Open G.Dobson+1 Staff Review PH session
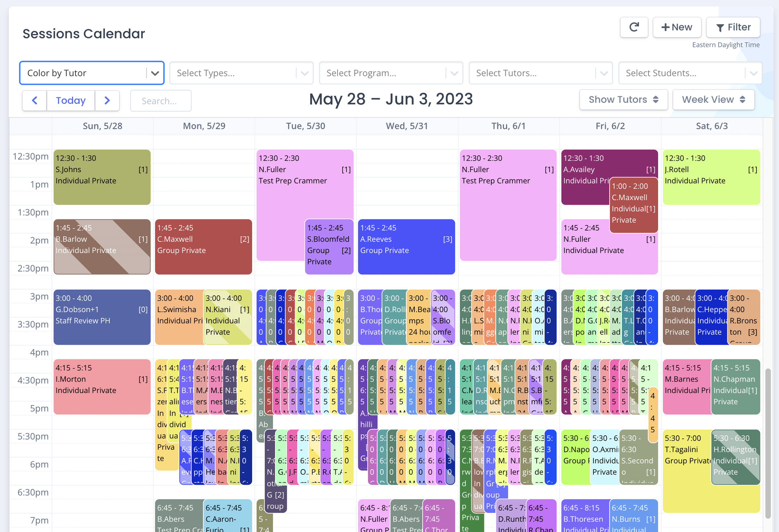This screenshot has width=779, height=532. click(102, 317)
